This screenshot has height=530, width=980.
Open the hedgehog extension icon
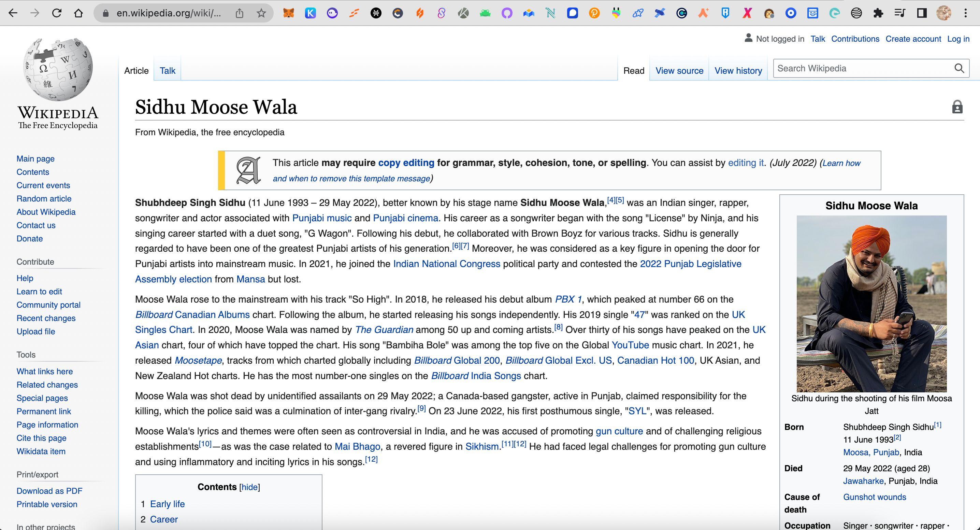(769, 13)
